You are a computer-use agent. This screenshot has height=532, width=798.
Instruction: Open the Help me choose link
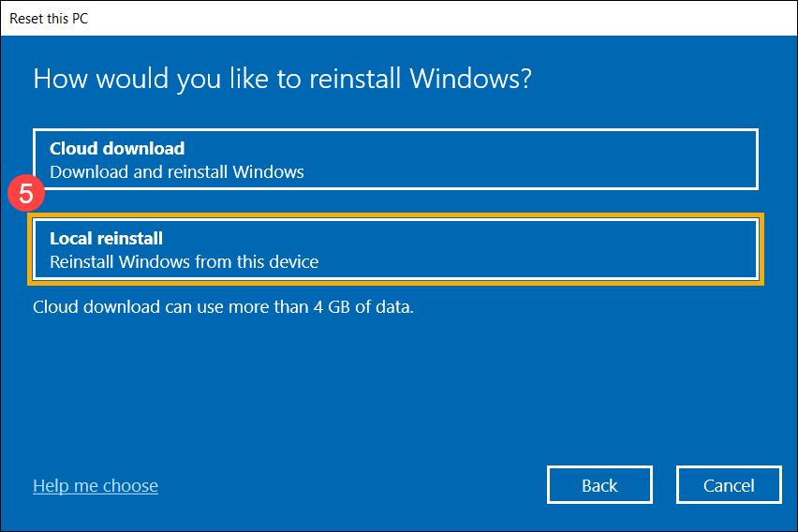96,485
